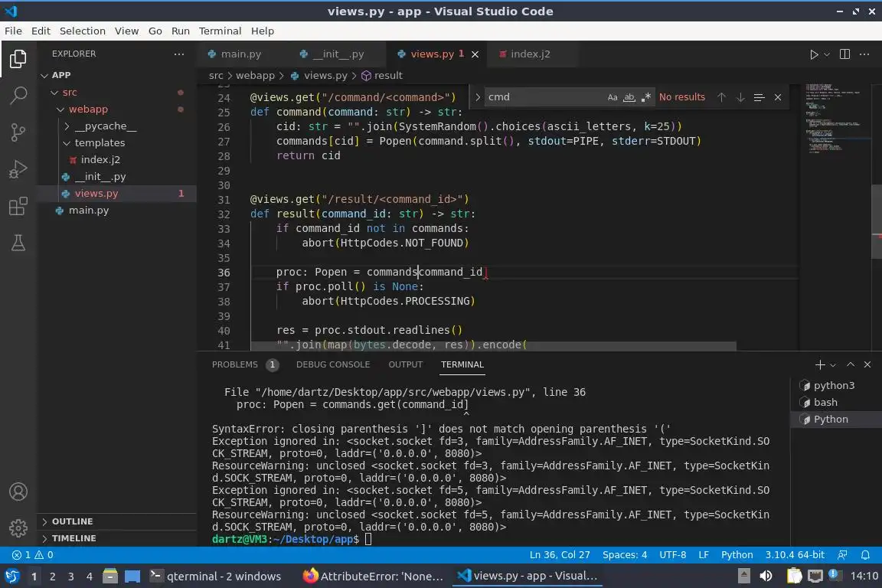Open the Explorer view in activity bar
882x588 pixels.
(18, 58)
